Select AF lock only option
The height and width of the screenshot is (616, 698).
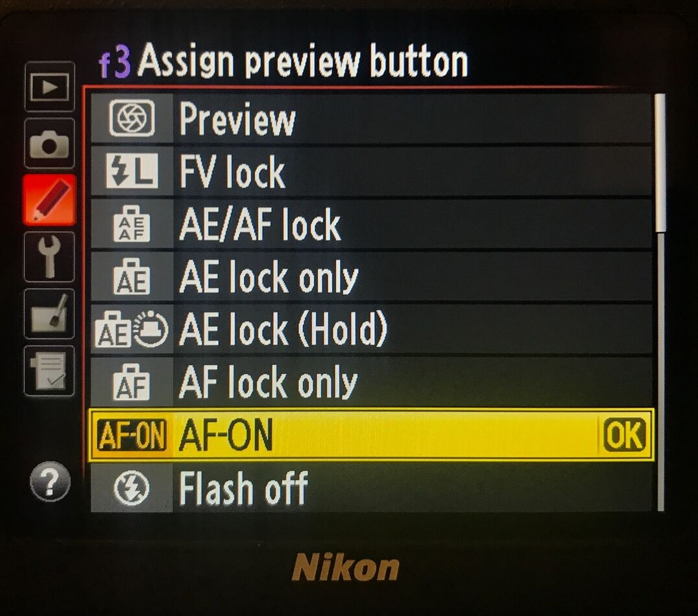[x=371, y=382]
